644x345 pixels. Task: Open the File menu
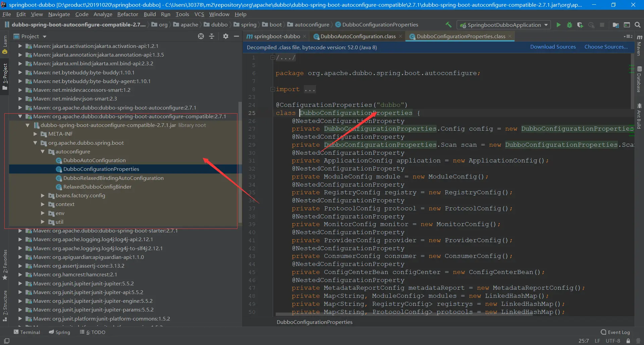(x=7, y=14)
